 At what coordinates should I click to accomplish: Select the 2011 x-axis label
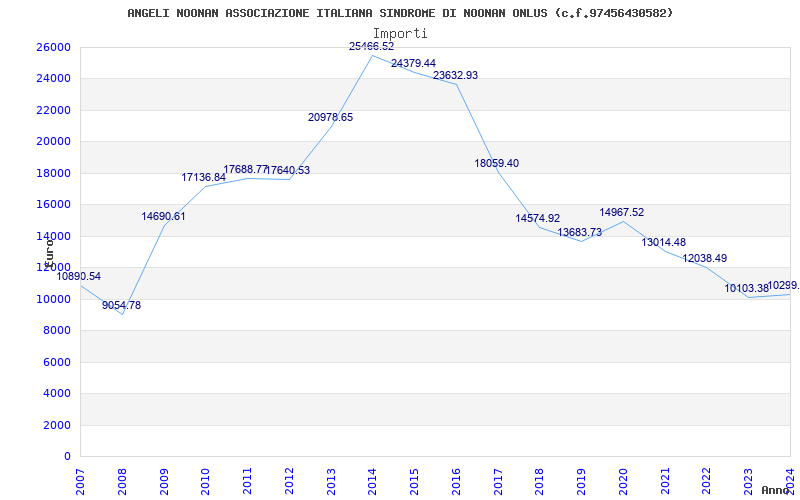pos(247,482)
